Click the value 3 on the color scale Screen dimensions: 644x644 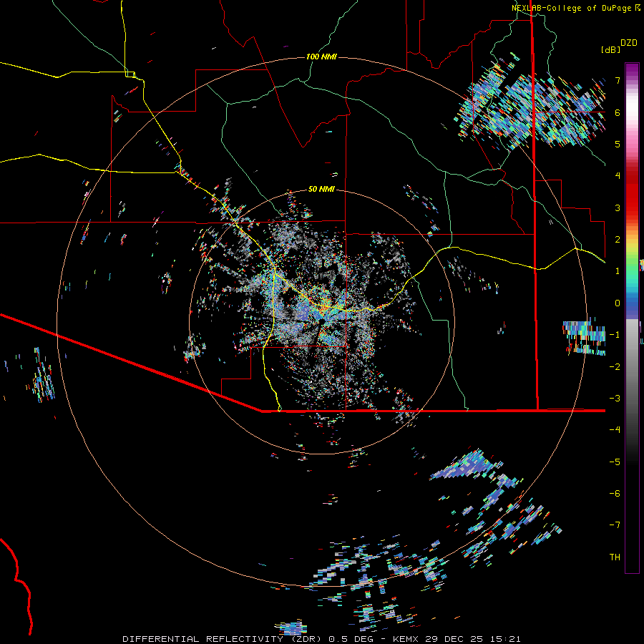point(618,208)
